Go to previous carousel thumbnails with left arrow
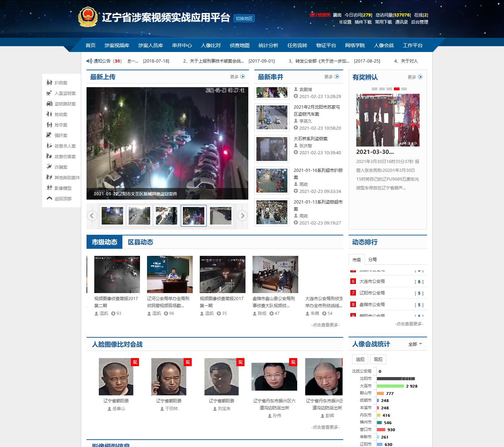This screenshot has width=504, height=447. click(x=92, y=215)
